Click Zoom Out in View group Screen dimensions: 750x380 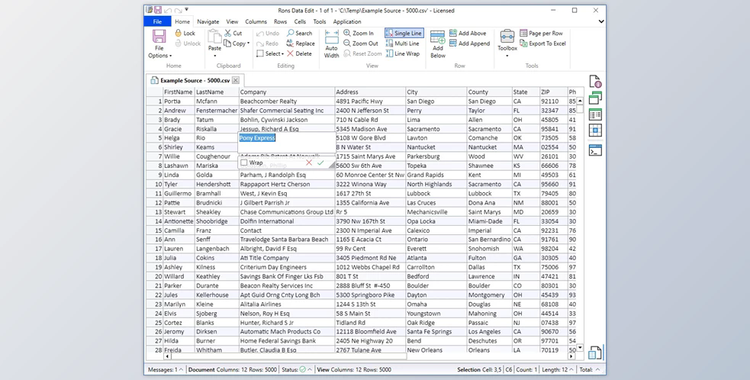(x=361, y=44)
